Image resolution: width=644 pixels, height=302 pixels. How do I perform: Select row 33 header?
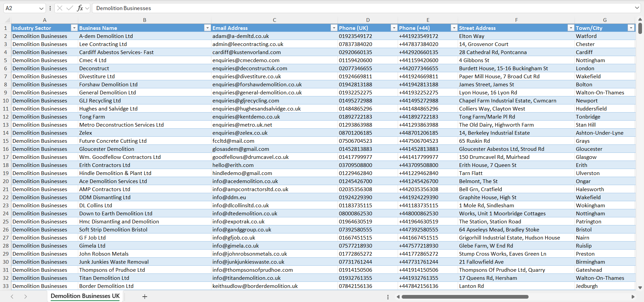pos(6,286)
